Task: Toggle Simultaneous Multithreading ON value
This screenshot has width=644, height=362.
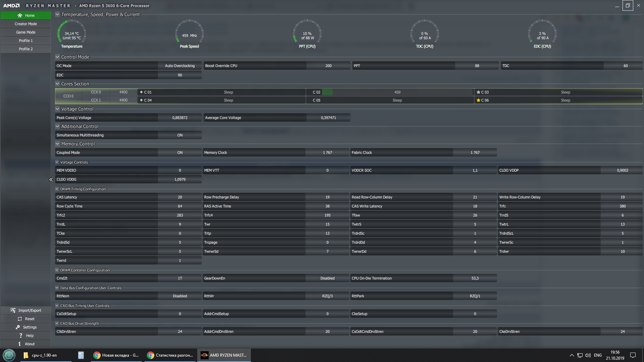Action: (180, 135)
